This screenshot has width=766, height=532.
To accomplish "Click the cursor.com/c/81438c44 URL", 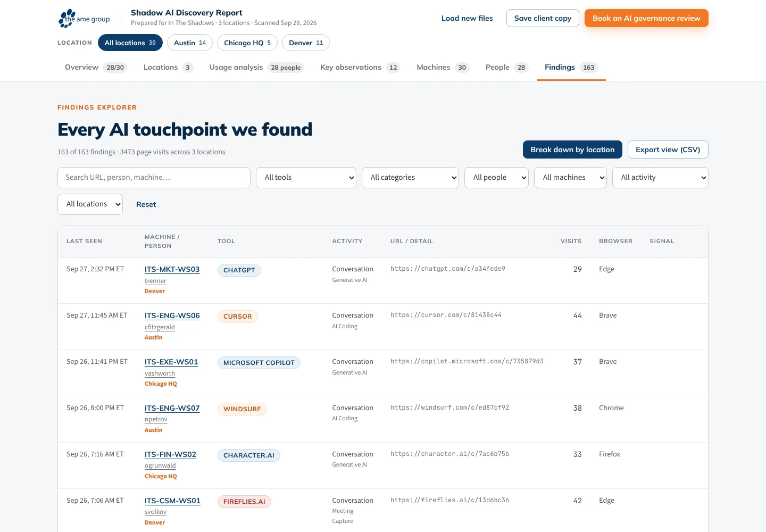I will coord(446,315).
